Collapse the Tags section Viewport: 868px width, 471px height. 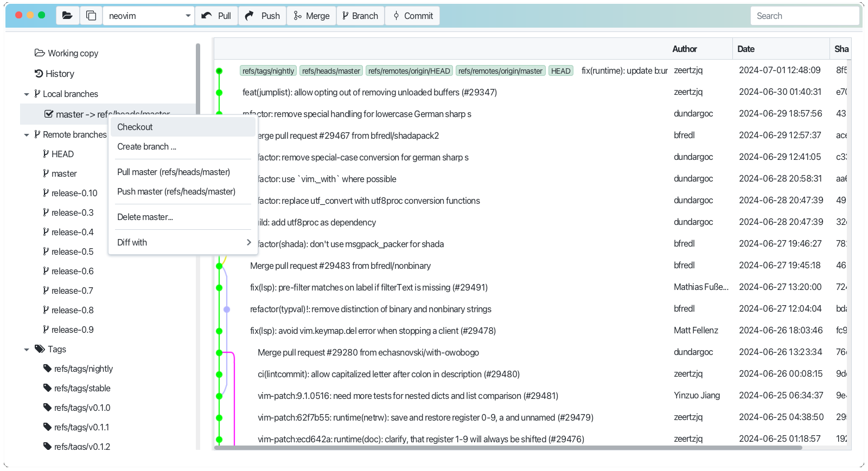click(x=27, y=350)
